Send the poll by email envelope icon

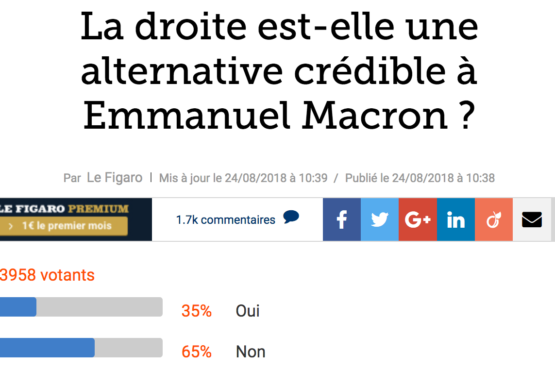(532, 220)
